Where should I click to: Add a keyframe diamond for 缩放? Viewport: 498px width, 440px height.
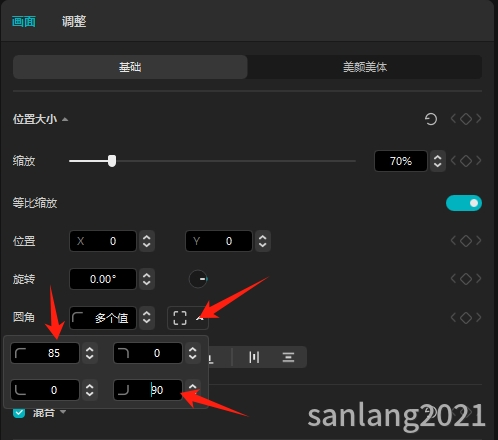coord(466,161)
